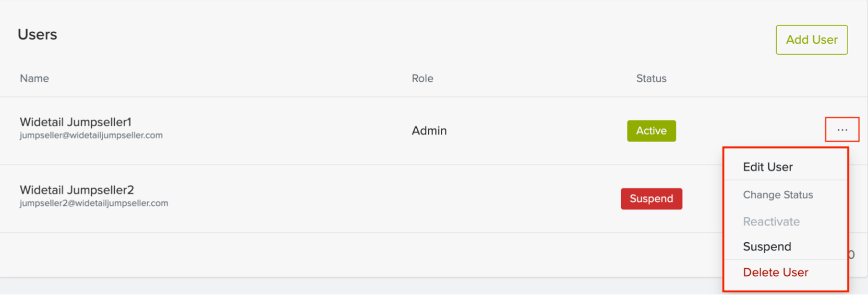The image size is (868, 295).
Task: Open the three-dot actions menu for Jumpseller1
Action: pyautogui.click(x=842, y=130)
